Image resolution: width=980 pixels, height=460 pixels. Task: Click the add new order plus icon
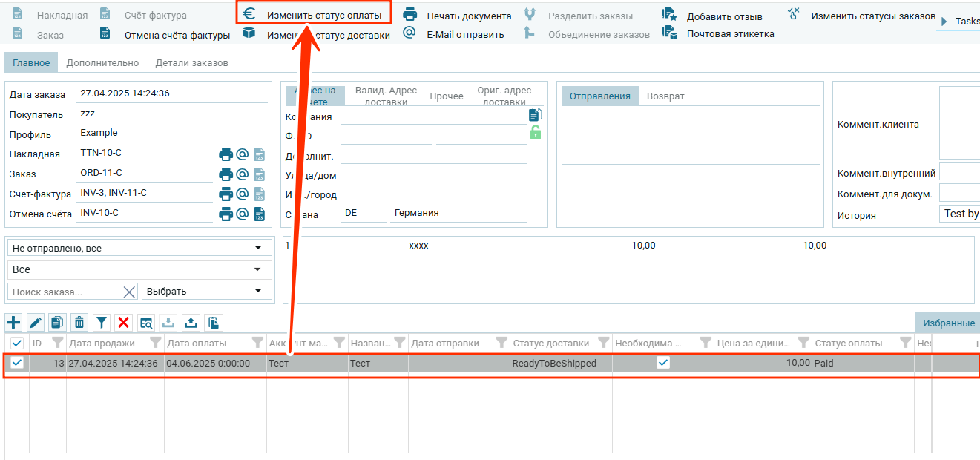click(13, 323)
